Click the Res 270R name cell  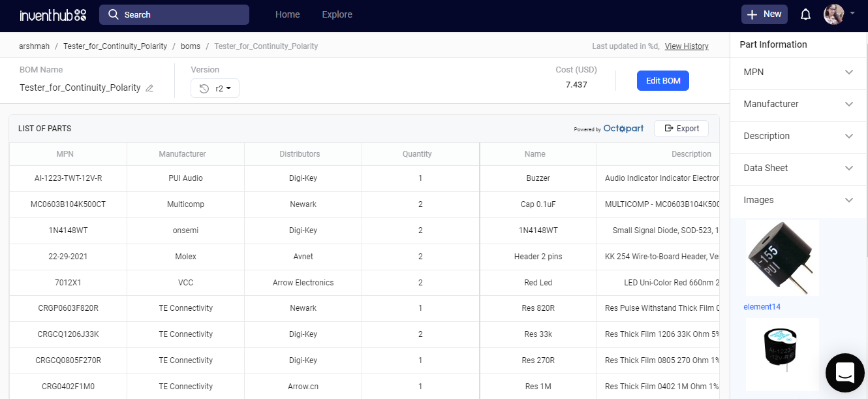(538, 360)
